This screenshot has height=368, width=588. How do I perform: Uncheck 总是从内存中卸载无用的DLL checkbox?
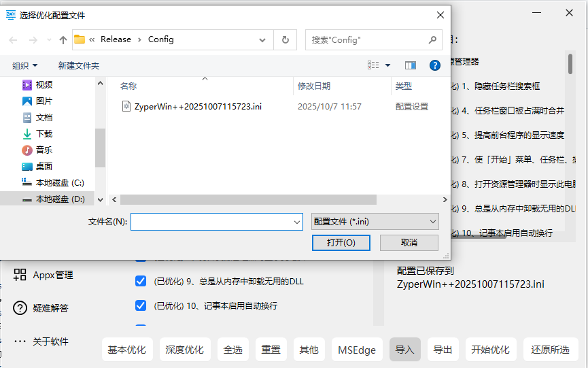[141, 281]
